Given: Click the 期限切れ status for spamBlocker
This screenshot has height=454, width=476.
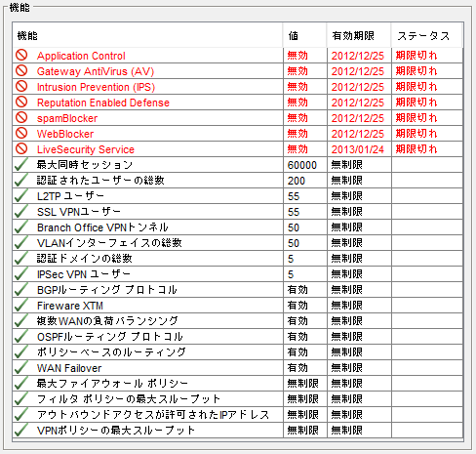Looking at the screenshot, I should tap(416, 118).
